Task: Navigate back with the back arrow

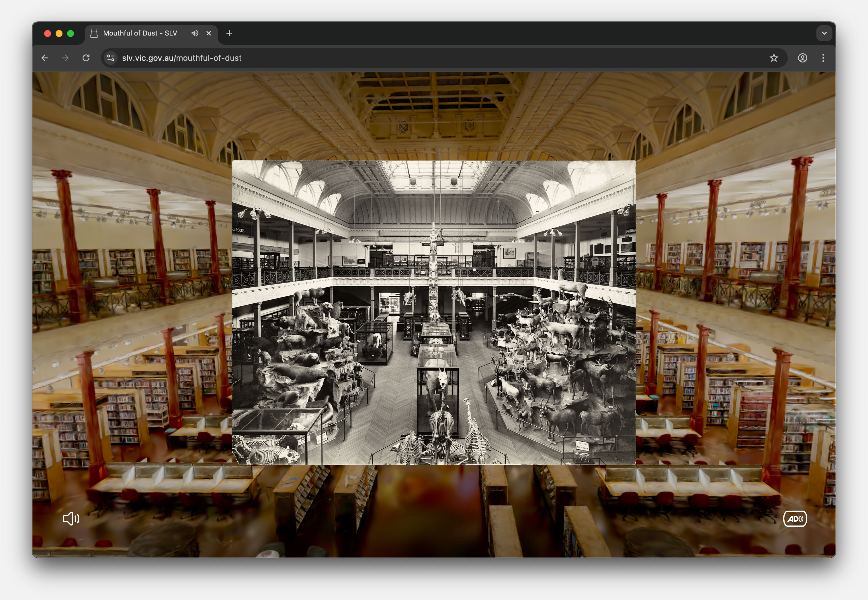Action: [45, 58]
